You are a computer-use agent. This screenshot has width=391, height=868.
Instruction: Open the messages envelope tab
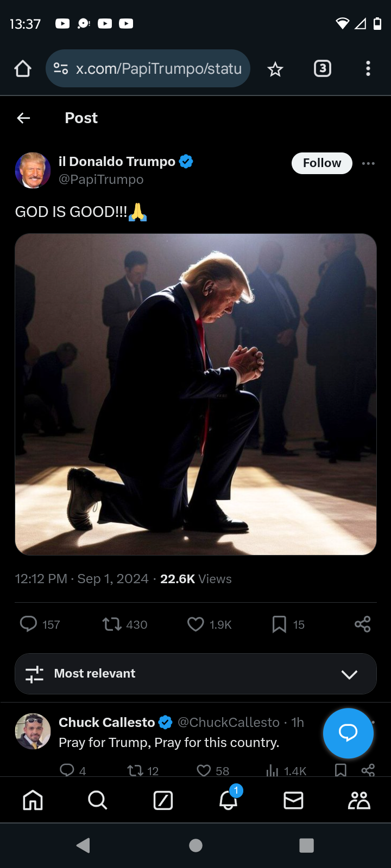pyautogui.click(x=293, y=800)
